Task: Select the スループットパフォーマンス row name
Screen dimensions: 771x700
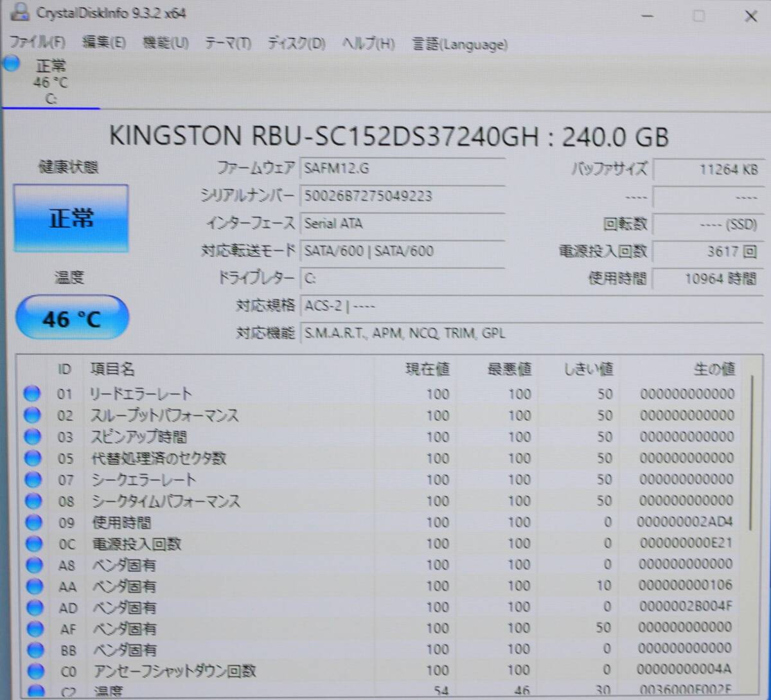Action: (x=164, y=415)
